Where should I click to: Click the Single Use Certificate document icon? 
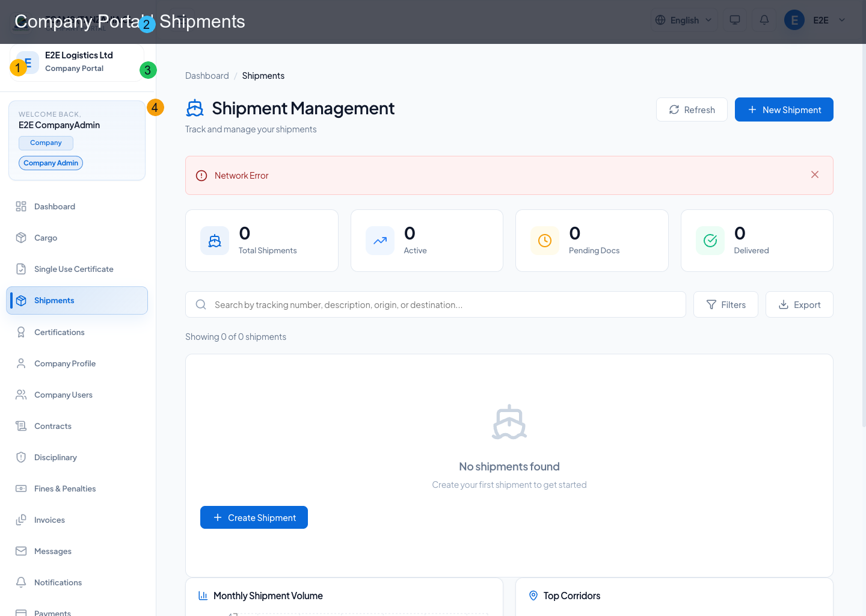(21, 269)
